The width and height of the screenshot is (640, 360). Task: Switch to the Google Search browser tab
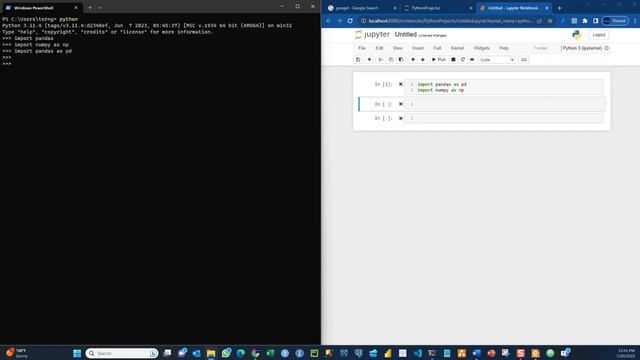[x=361, y=8]
